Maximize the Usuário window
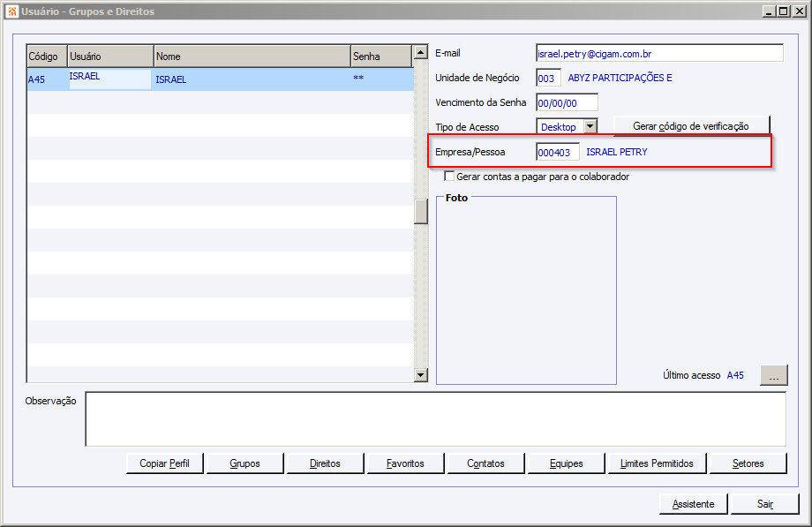 point(784,11)
